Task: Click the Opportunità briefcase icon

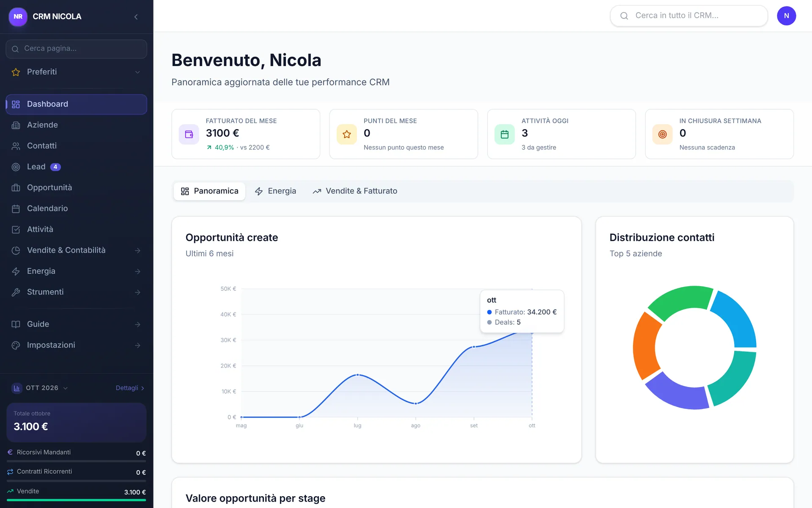Action: point(16,188)
